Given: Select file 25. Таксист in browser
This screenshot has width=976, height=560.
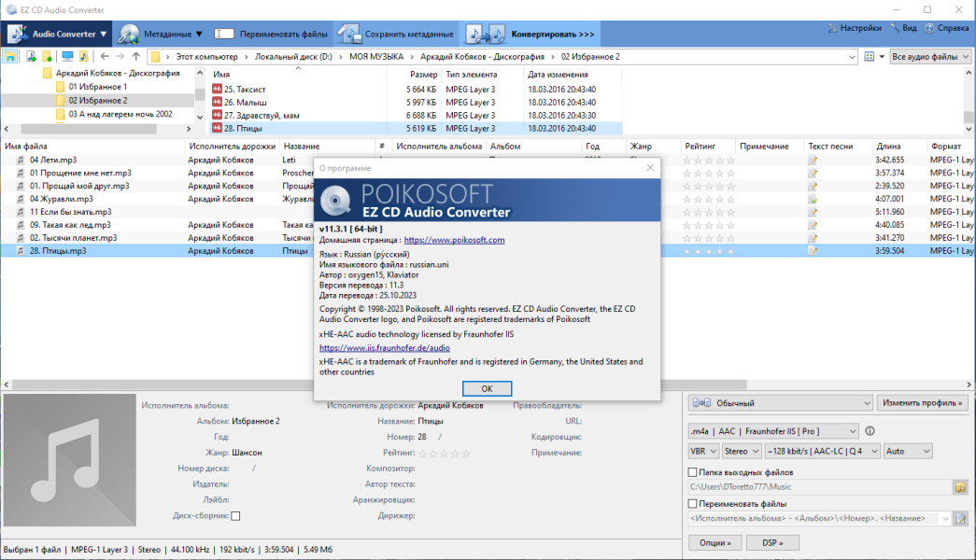Looking at the screenshot, I should point(245,90).
